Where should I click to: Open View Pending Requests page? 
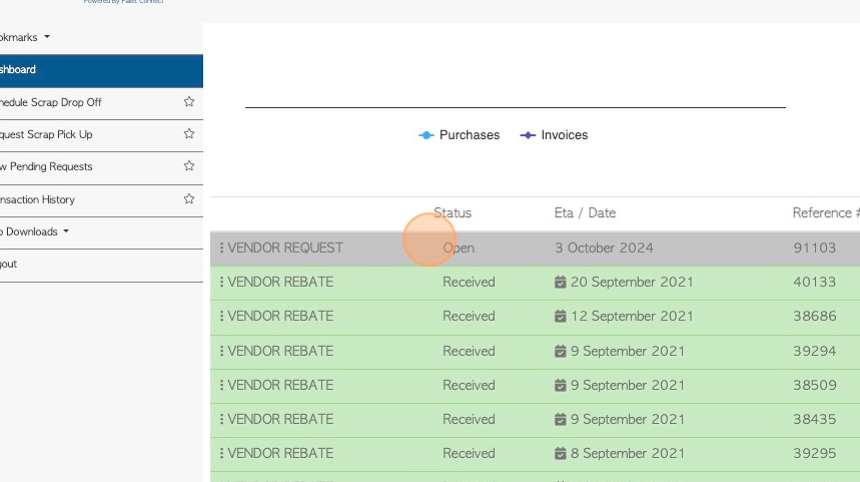(46, 166)
